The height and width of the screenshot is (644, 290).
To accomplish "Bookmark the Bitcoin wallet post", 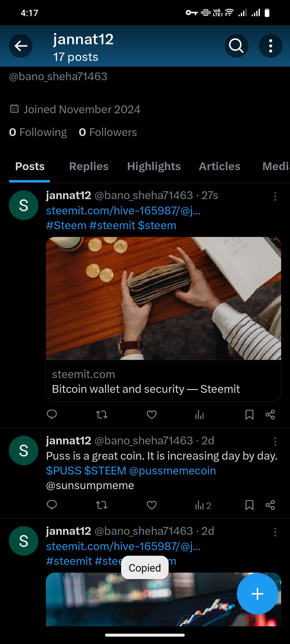I will coord(249,415).
